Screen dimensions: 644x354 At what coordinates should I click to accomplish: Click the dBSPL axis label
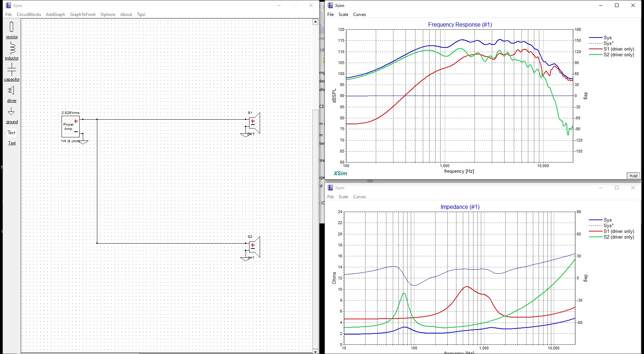tap(334, 96)
